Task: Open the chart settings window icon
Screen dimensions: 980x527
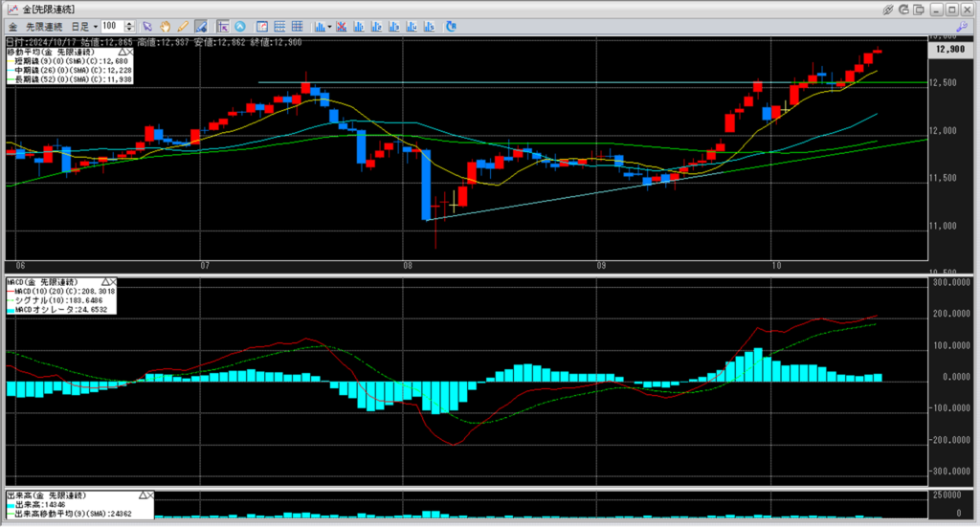Action: [262, 26]
